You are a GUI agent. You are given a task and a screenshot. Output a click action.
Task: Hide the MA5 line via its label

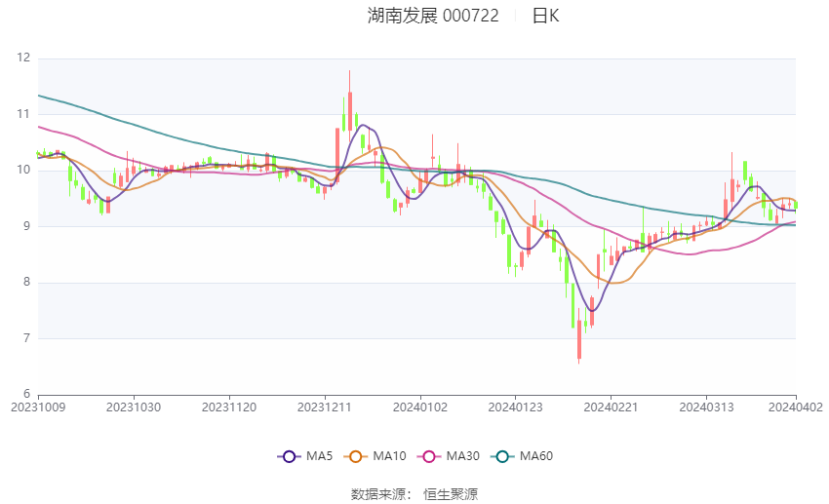(x=319, y=456)
